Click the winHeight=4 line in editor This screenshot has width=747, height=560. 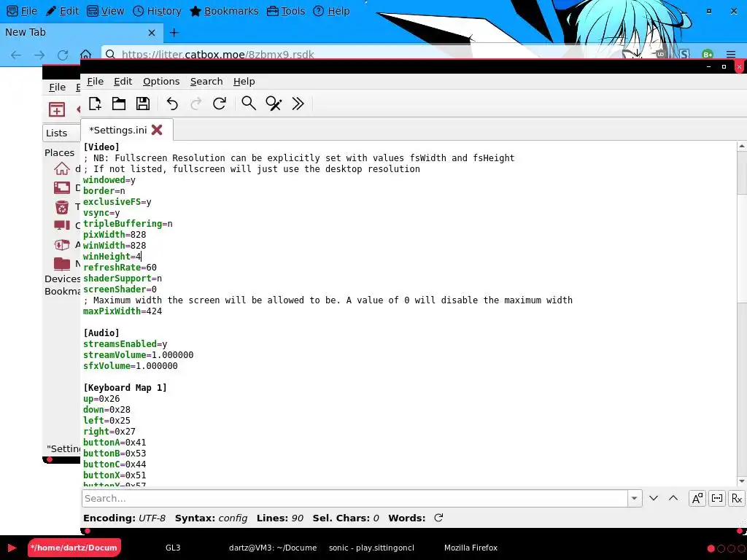(112, 256)
